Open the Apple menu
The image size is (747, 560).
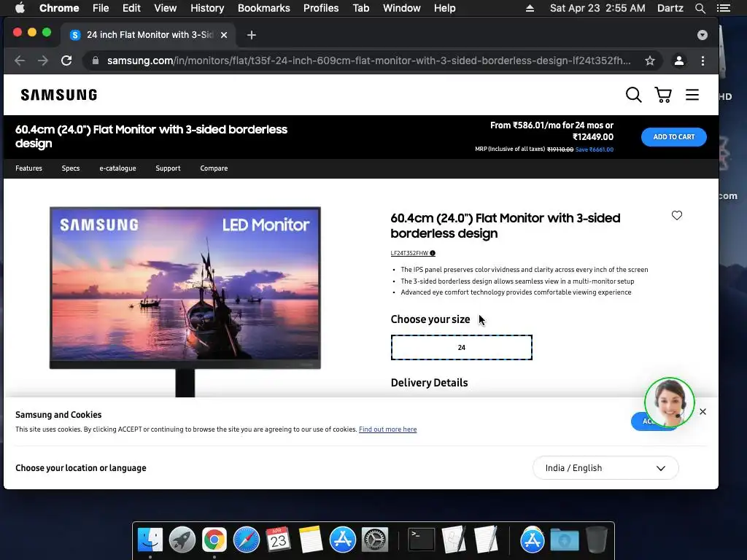click(20, 8)
